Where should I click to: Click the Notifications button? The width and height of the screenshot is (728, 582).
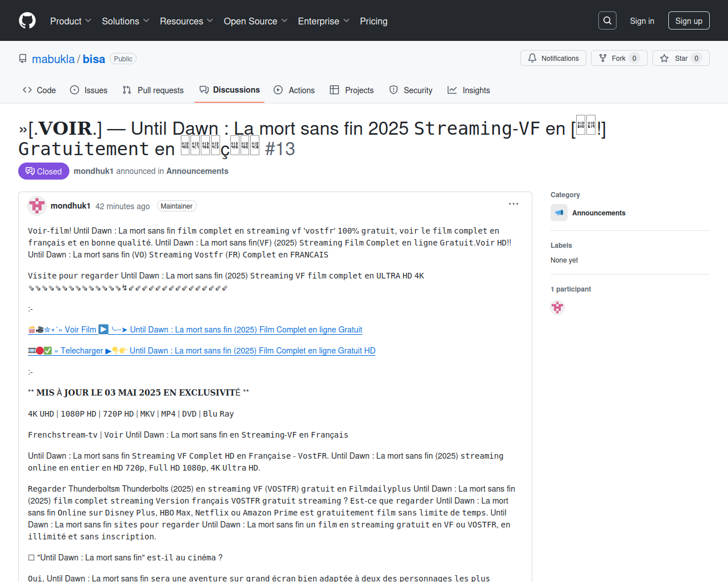553,58
